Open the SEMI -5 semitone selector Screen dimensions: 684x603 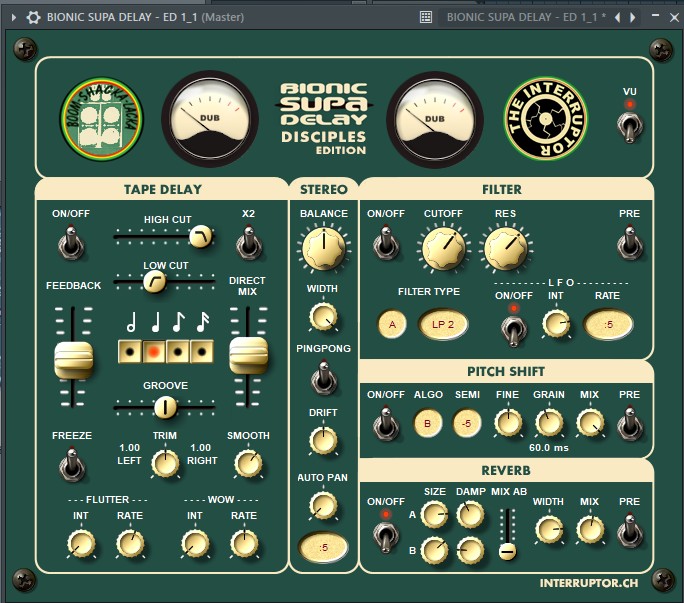467,423
